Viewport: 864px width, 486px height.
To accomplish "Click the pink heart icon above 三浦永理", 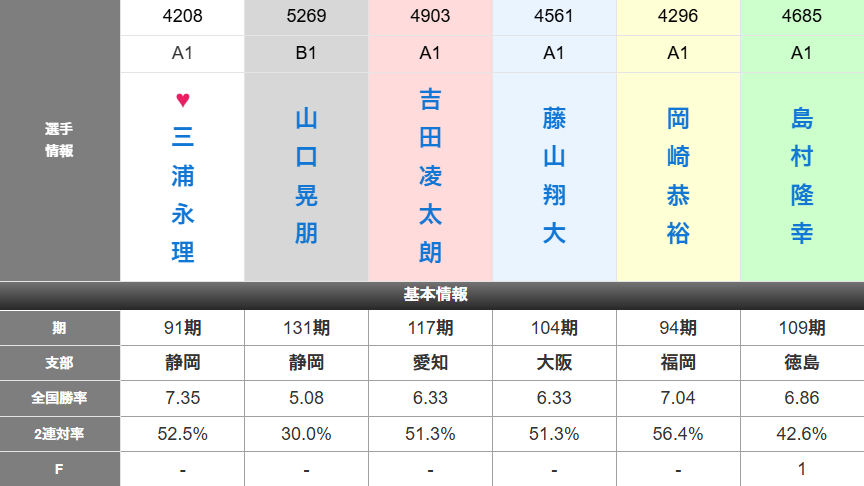I will pos(182,100).
